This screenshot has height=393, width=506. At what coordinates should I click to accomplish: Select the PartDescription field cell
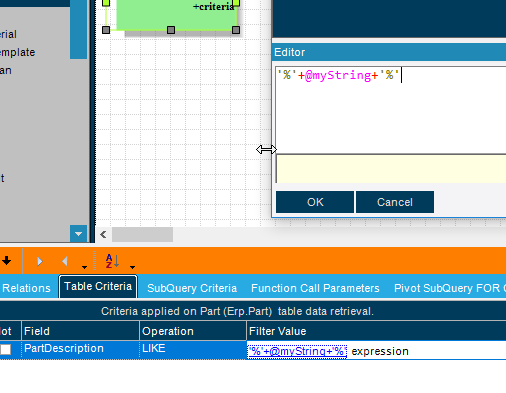[x=80, y=349]
